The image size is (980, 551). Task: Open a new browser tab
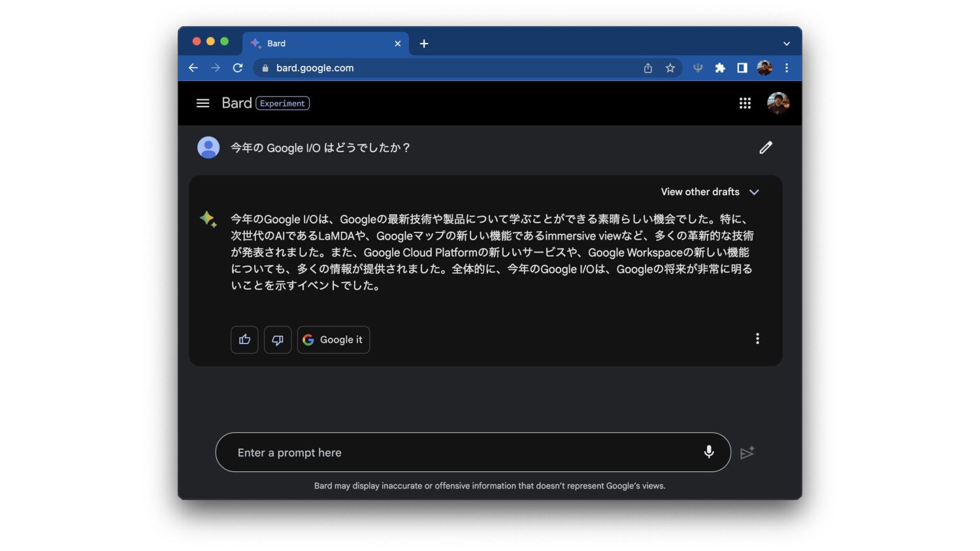click(x=424, y=44)
